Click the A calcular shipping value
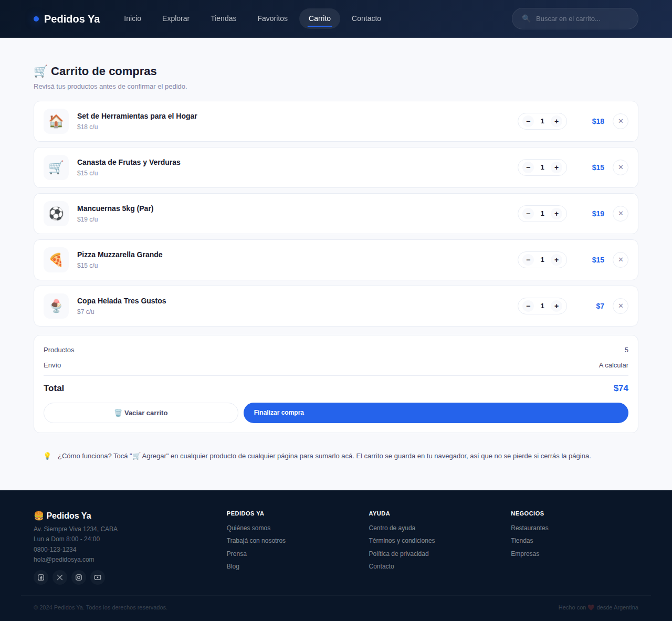The width and height of the screenshot is (672, 621). pos(614,365)
